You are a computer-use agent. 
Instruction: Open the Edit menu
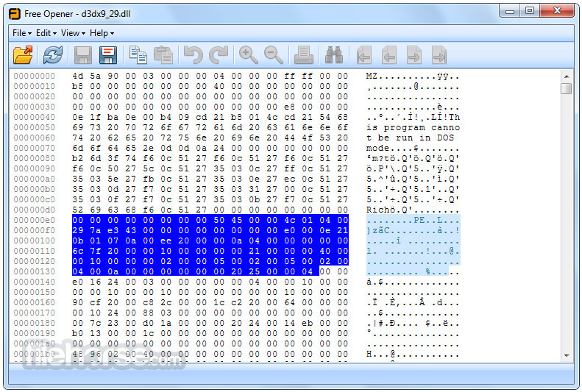(46, 33)
